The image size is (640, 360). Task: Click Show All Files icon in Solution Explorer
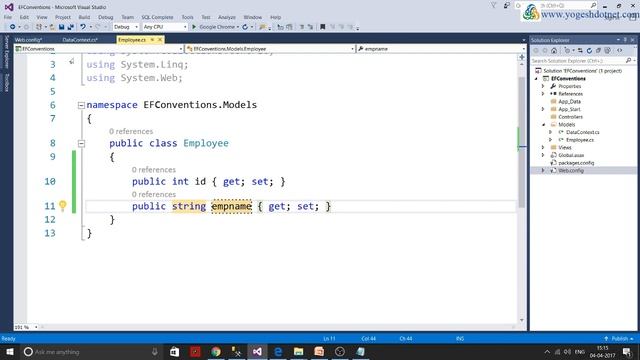607,51
